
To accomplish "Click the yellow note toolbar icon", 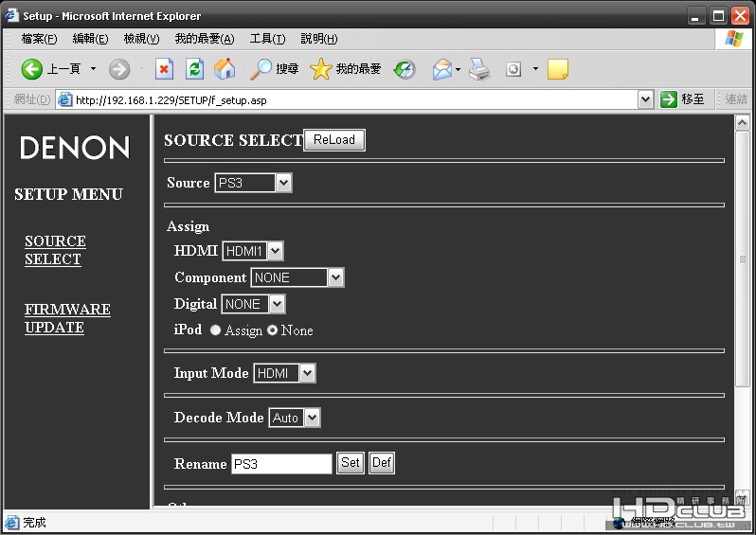I will pyautogui.click(x=558, y=69).
